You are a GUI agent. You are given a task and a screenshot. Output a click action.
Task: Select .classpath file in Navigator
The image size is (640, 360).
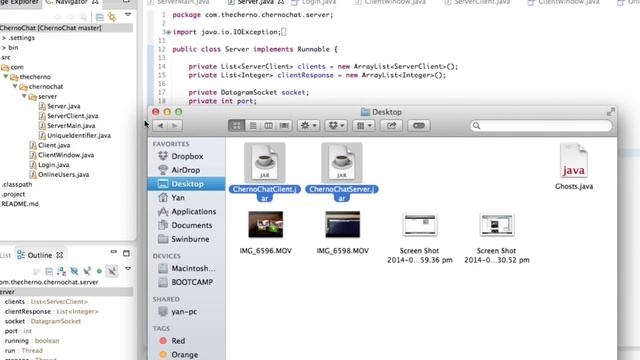point(17,184)
